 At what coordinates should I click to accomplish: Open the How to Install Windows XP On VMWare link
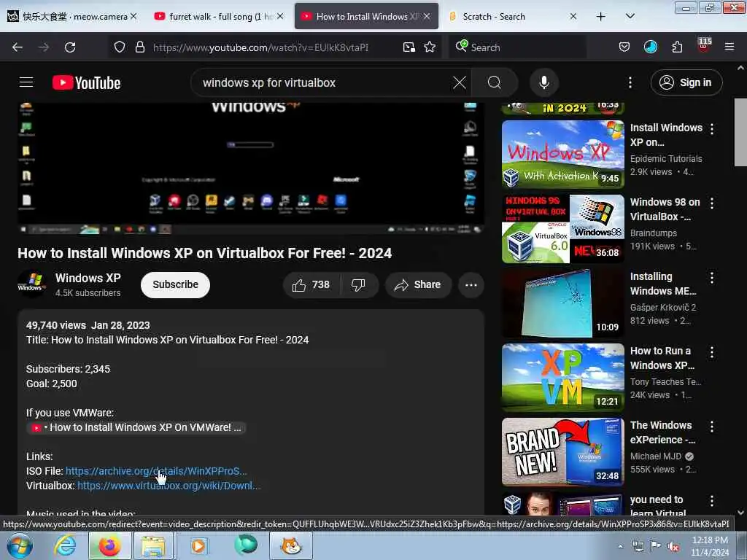(136, 427)
